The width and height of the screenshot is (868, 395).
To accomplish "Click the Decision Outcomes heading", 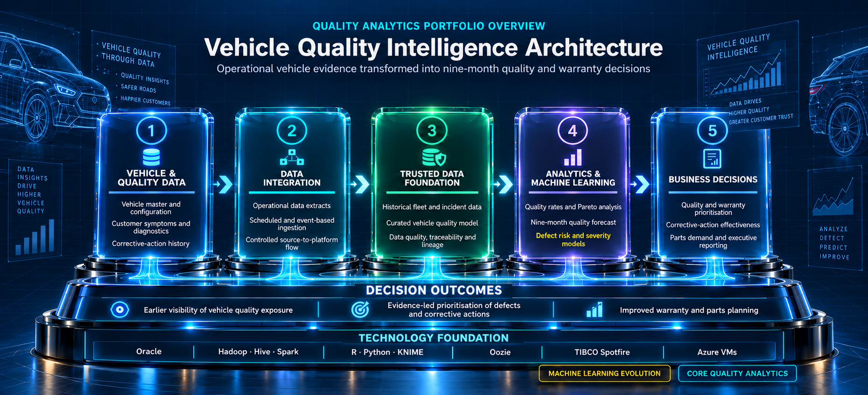I will click(434, 290).
